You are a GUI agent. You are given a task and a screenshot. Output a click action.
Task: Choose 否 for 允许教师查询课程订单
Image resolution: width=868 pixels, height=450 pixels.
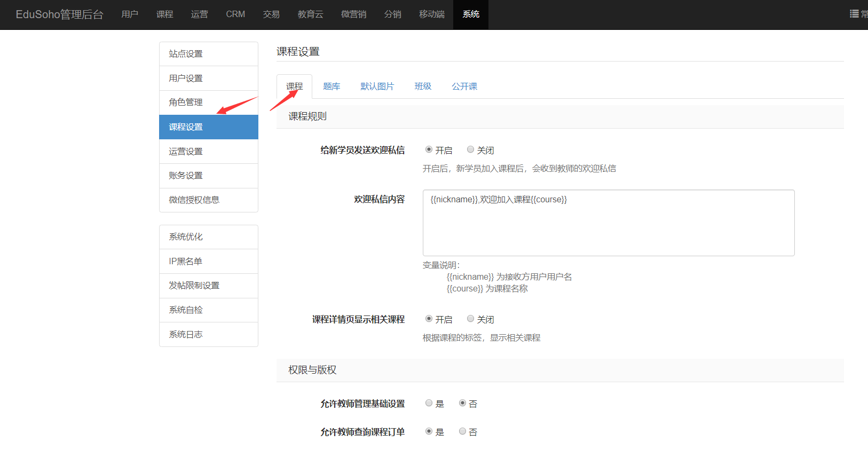tap(462, 432)
